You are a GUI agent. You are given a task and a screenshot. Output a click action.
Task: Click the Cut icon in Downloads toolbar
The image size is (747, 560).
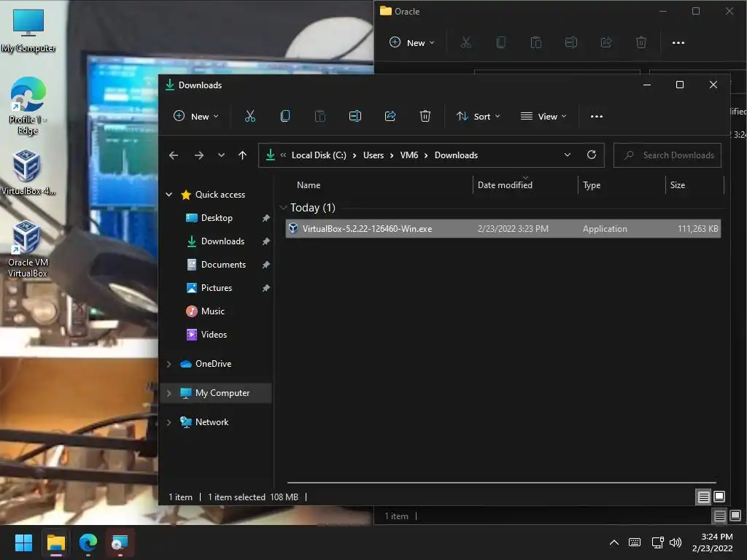(250, 116)
